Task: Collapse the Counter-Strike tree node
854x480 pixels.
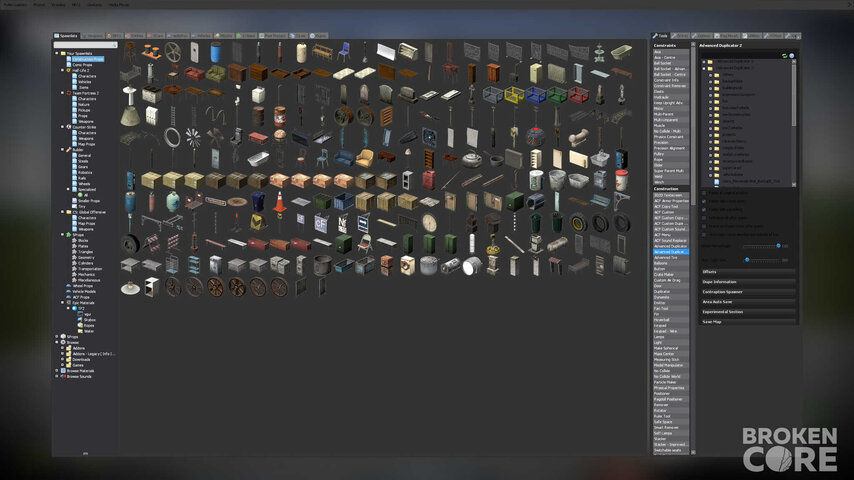Action: coord(62,127)
